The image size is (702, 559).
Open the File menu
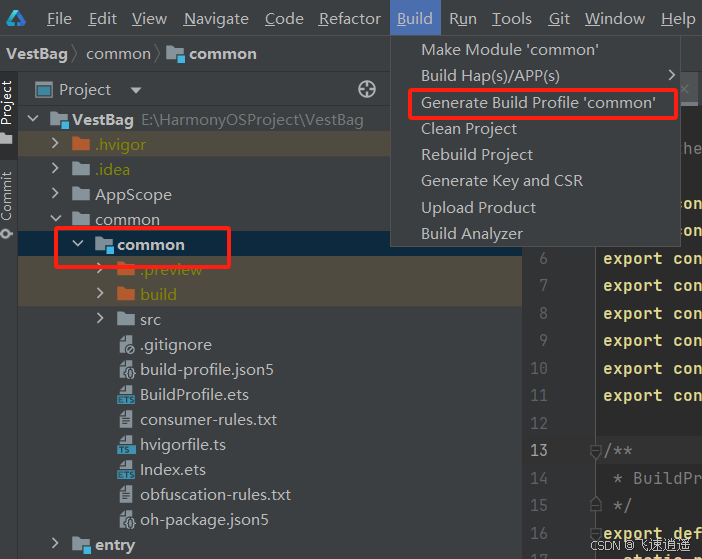(x=59, y=19)
